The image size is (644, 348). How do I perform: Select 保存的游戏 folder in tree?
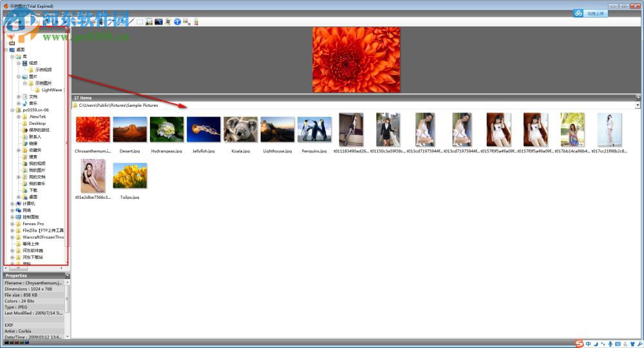click(x=39, y=130)
